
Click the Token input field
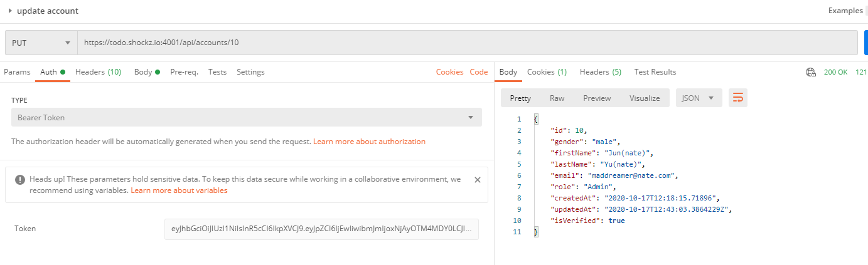(321, 229)
